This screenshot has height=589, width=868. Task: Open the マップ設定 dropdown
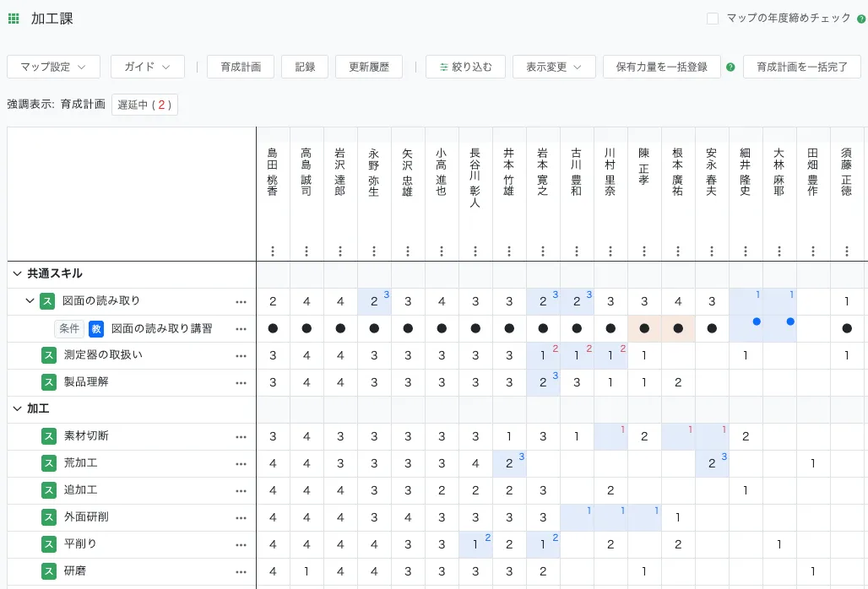tap(53, 67)
